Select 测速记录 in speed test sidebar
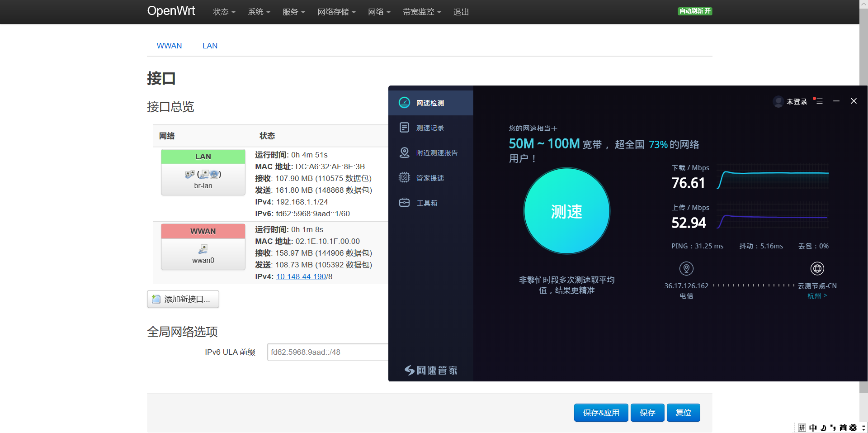 (x=430, y=128)
